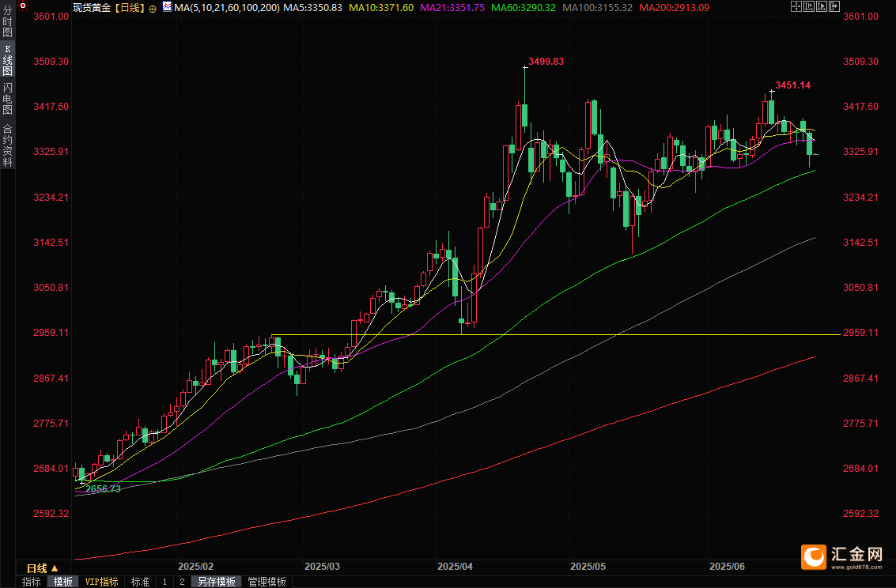Open the 合约资料 side tab
Image resolution: width=896 pixels, height=588 pixels.
(7, 145)
